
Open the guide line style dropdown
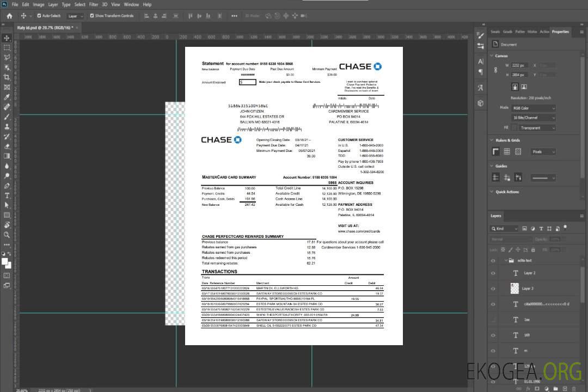coord(543,178)
